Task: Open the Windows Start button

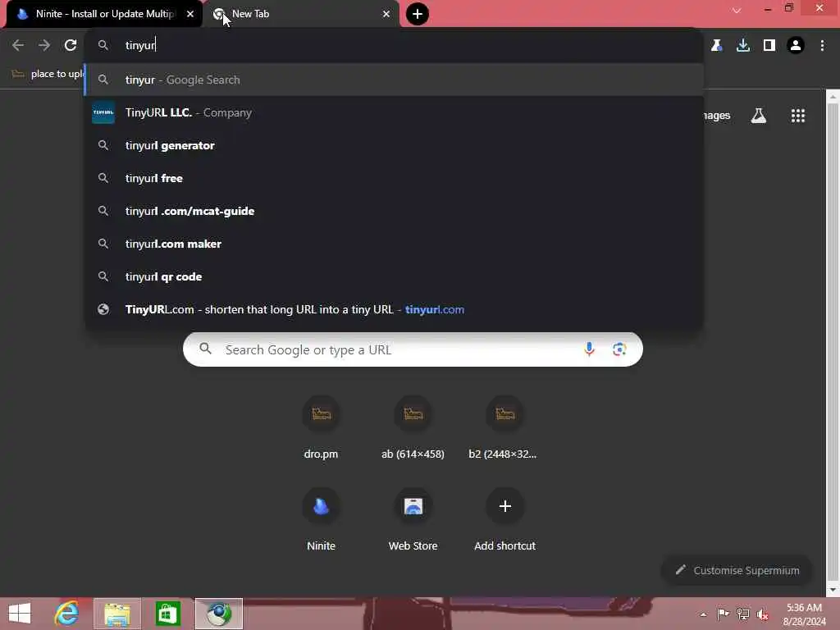Action: coord(20,614)
